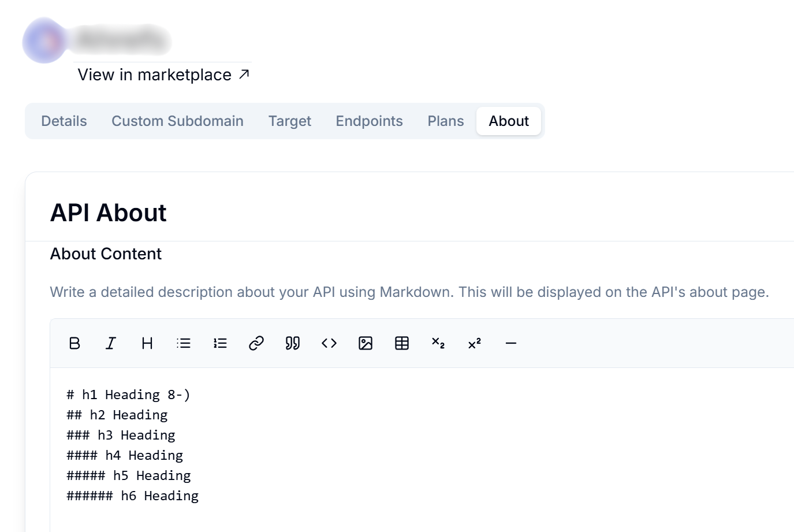
Task: Insert a bulleted list
Action: click(x=184, y=343)
